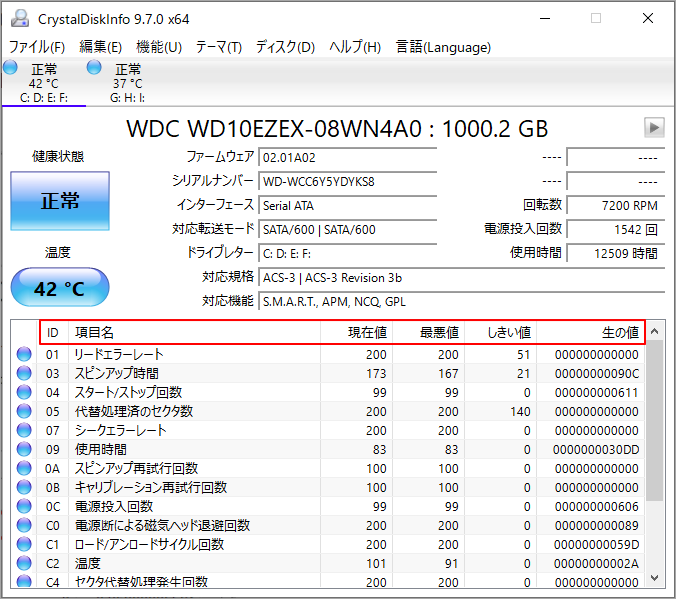Open the ヘルプ(H) menu
Screen dimensions: 676x599
(355, 47)
